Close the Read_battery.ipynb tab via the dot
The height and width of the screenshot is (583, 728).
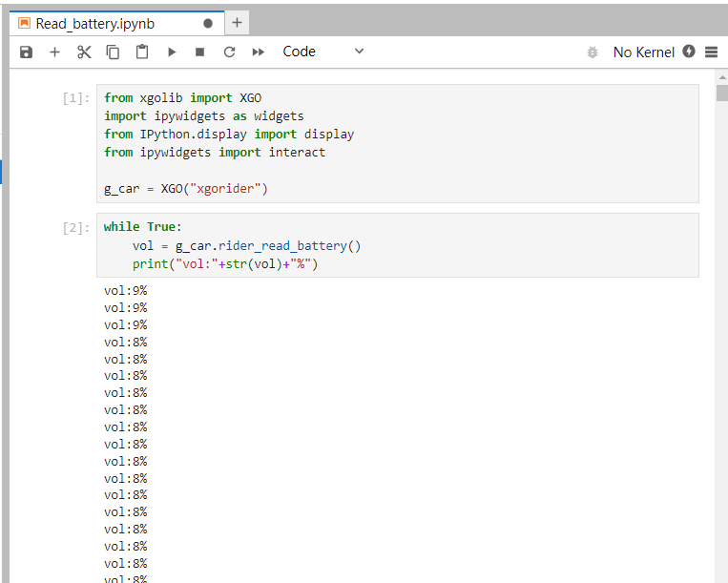(208, 23)
